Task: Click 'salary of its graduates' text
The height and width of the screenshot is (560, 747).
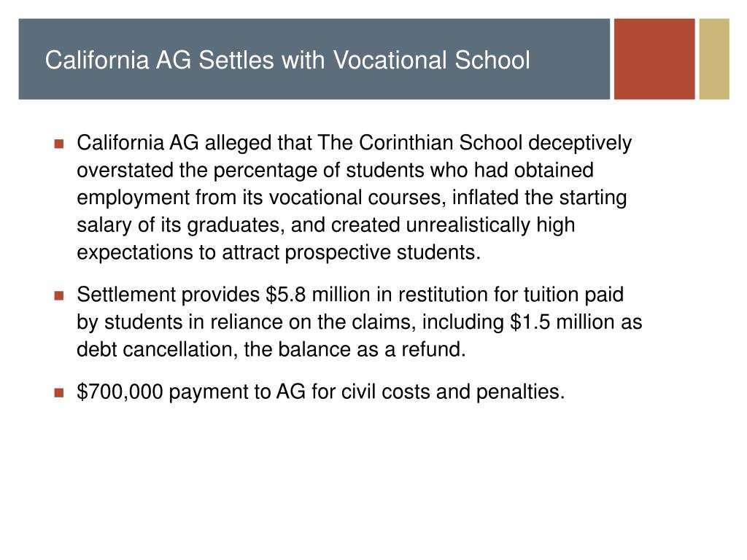Action: [x=181, y=225]
